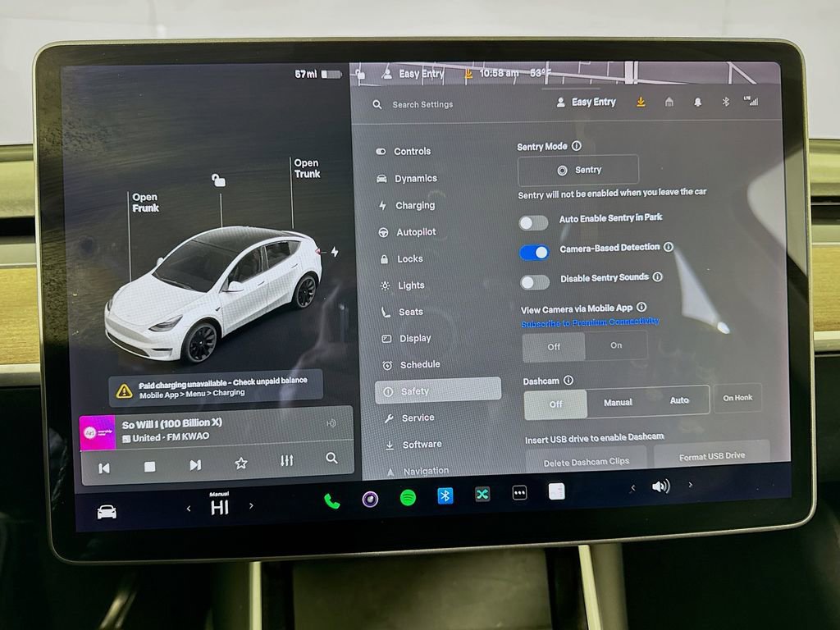This screenshot has height=630, width=840.
Task: Expand the Navigation settings section
Action: [425, 469]
